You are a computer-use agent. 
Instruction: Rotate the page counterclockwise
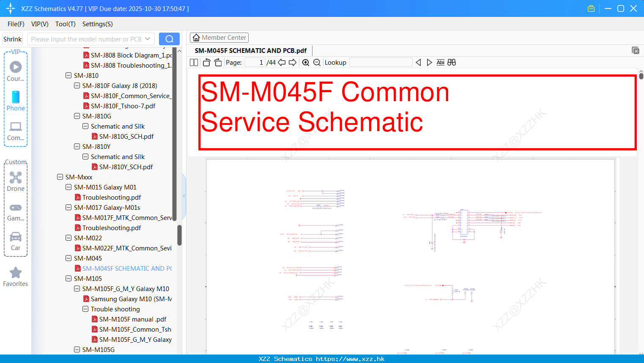coord(206,63)
